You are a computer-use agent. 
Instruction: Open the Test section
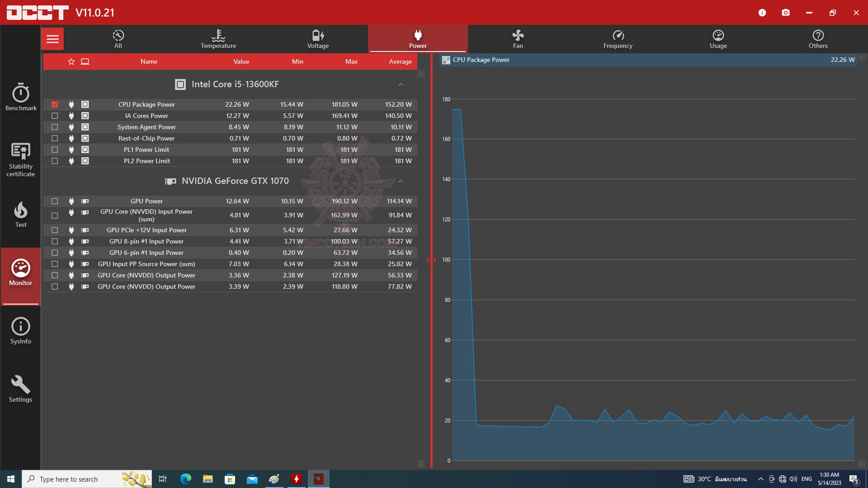tap(21, 214)
